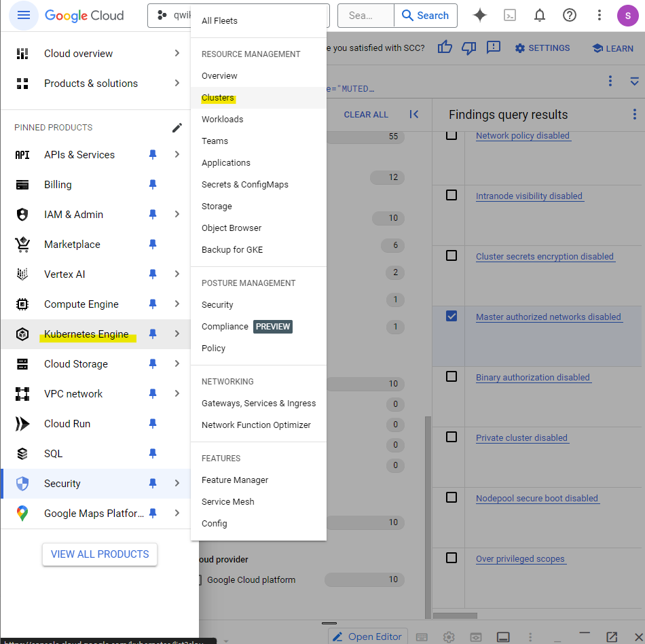Screen dimensions: 645x644
Task: Open Network policy disabled finding link
Action: [x=522, y=135]
